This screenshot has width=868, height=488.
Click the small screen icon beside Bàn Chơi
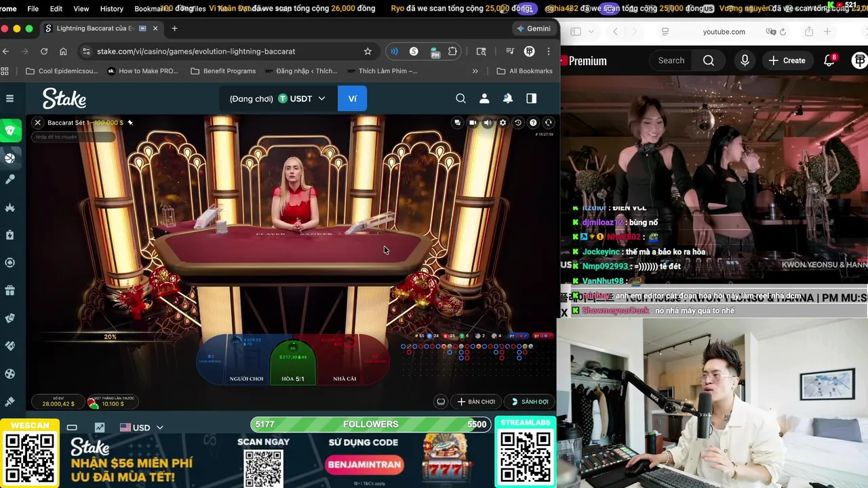tap(441, 401)
